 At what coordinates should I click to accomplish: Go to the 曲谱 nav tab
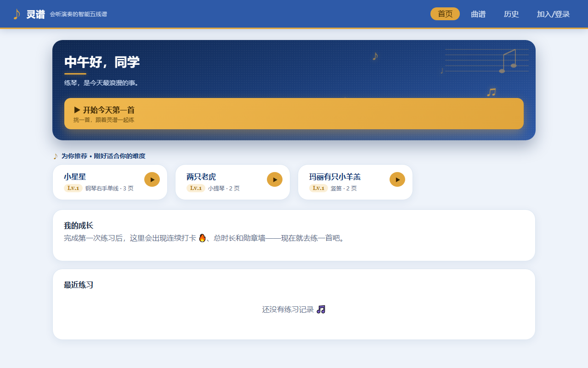coord(478,14)
